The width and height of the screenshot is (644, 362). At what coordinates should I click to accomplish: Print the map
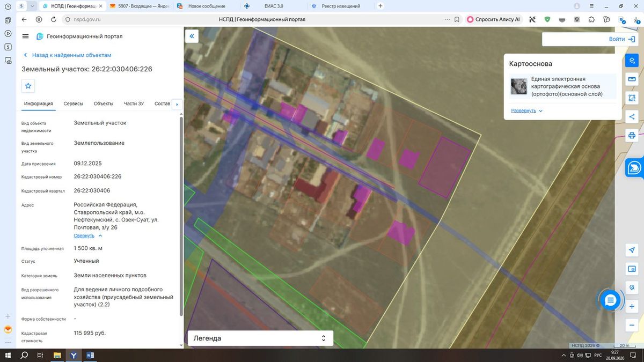tap(632, 135)
